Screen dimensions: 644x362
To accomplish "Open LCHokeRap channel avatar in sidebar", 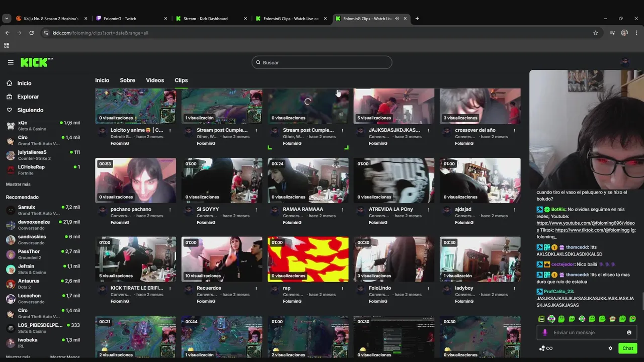I will point(10,170).
